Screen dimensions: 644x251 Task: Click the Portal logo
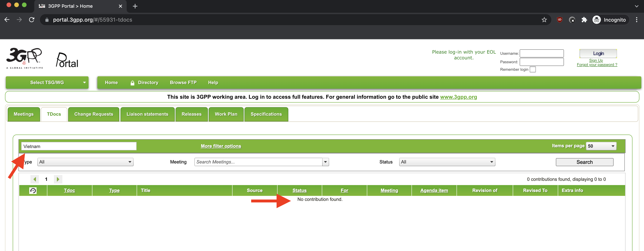coord(67,60)
